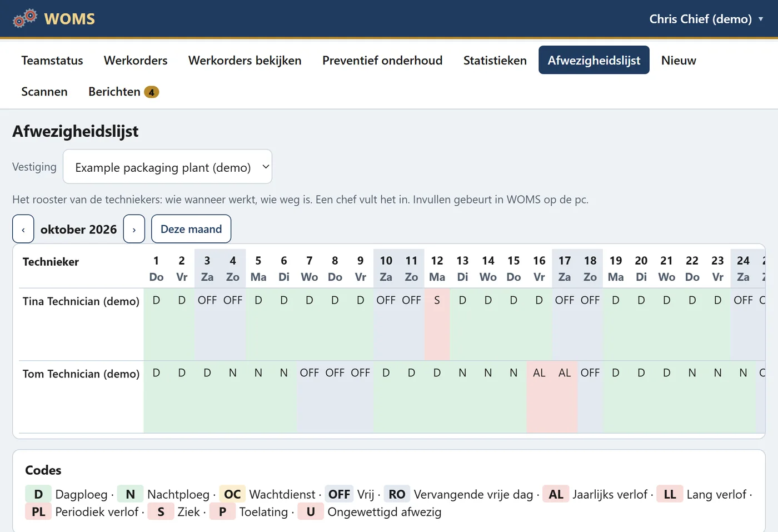Click the Berichten unread count badge
Screen dimensions: 778x532
[152, 92]
